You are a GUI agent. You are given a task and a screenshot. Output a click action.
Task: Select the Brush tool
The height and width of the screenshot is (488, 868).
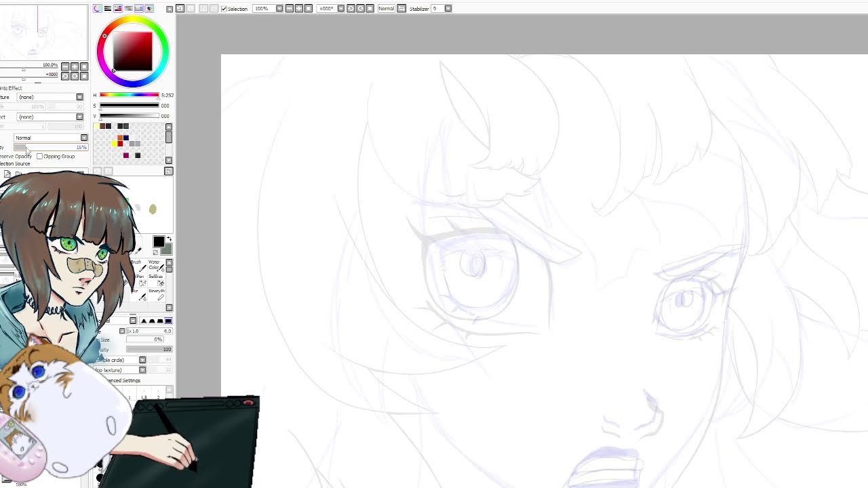point(138,266)
